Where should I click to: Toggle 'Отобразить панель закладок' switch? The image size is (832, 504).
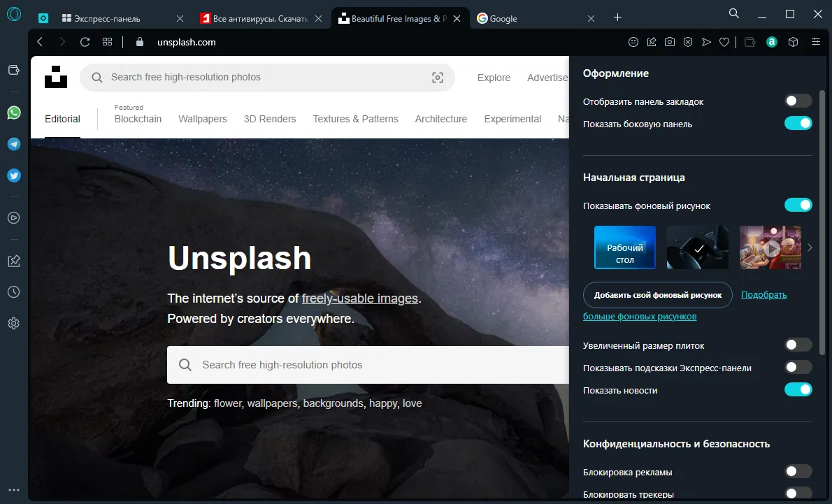point(798,101)
